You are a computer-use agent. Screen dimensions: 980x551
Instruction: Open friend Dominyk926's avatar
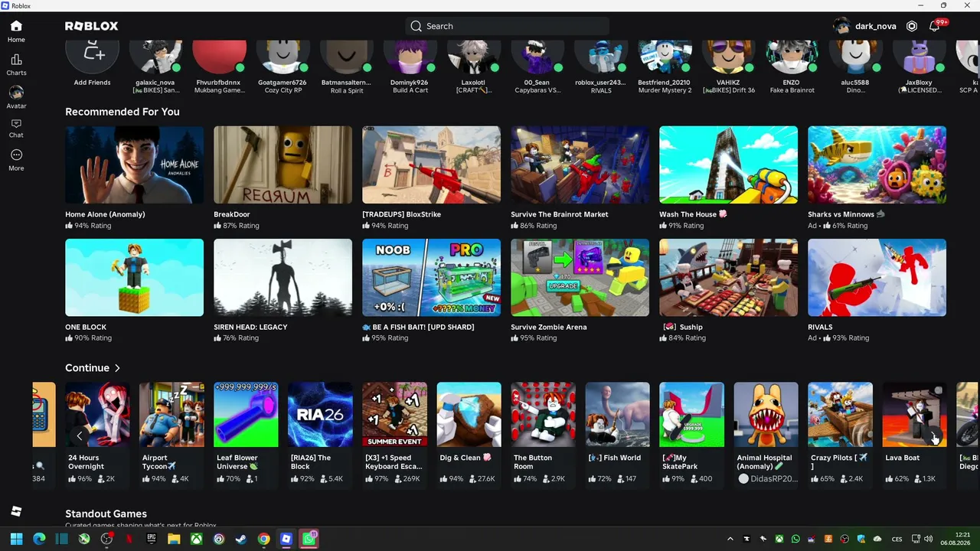tap(410, 57)
